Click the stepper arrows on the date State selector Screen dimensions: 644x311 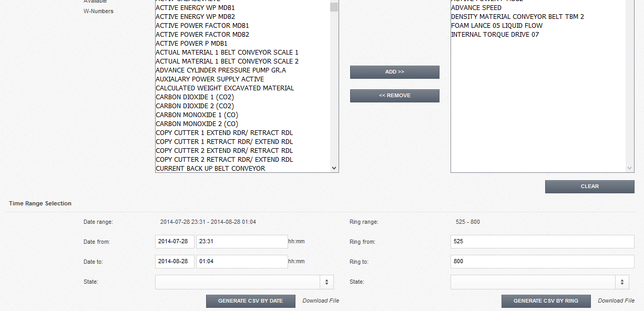[x=326, y=282]
